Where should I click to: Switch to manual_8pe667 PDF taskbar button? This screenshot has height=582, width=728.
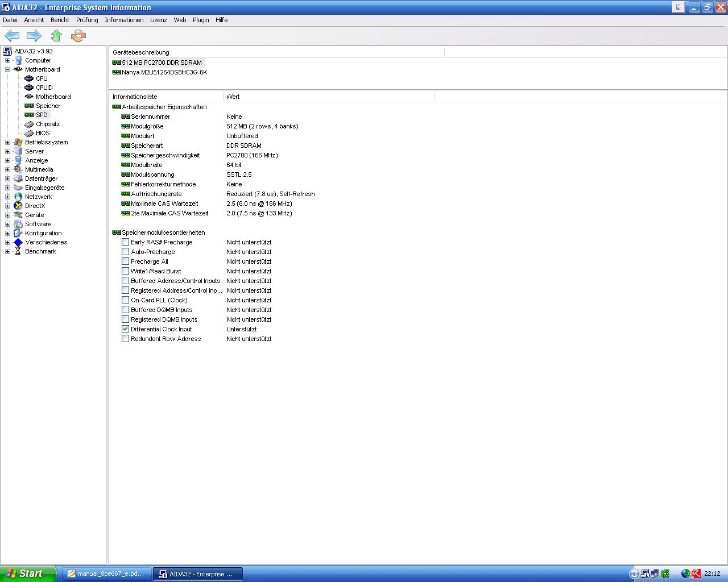[107, 574]
